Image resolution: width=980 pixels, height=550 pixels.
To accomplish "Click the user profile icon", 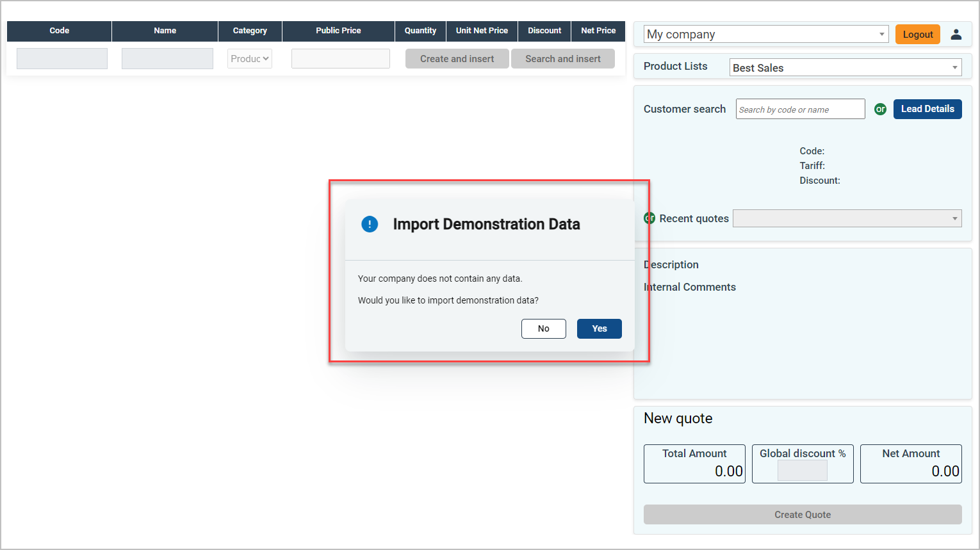I will coord(956,35).
